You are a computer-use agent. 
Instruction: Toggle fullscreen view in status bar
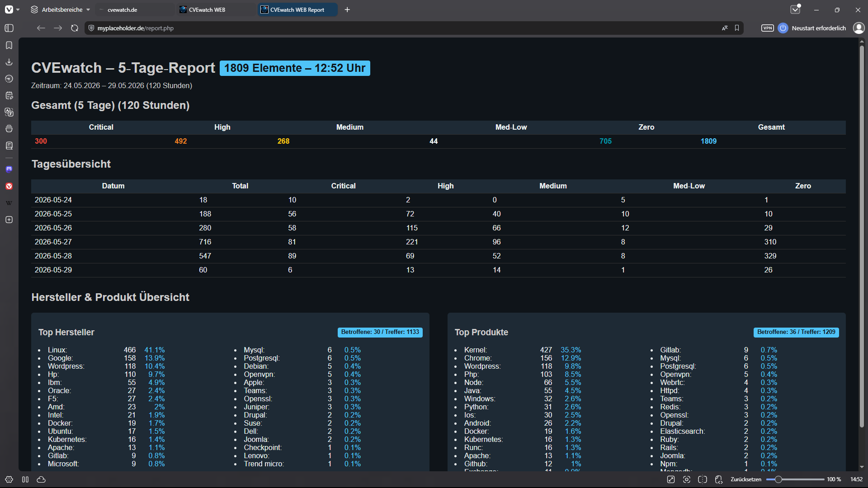click(671, 479)
